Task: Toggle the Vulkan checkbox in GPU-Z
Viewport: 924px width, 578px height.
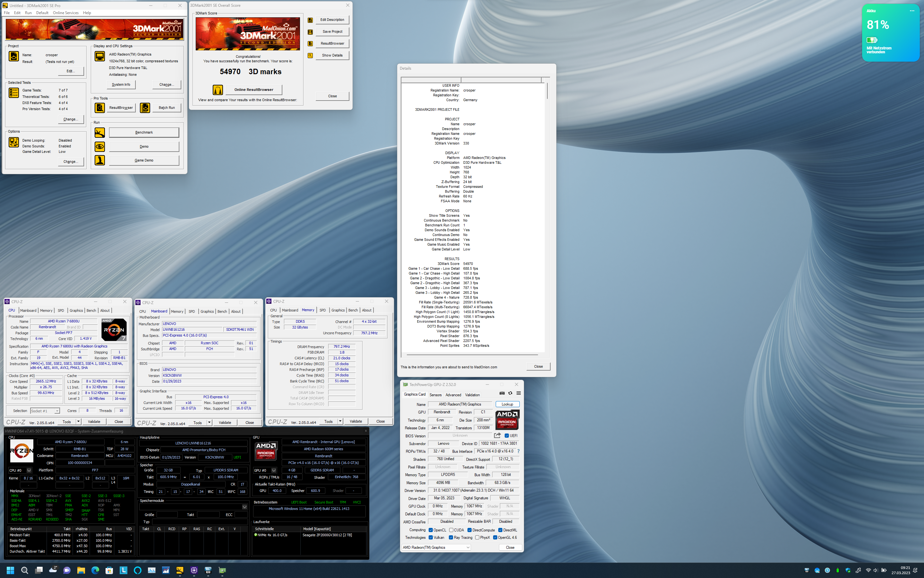Action: click(x=430, y=538)
